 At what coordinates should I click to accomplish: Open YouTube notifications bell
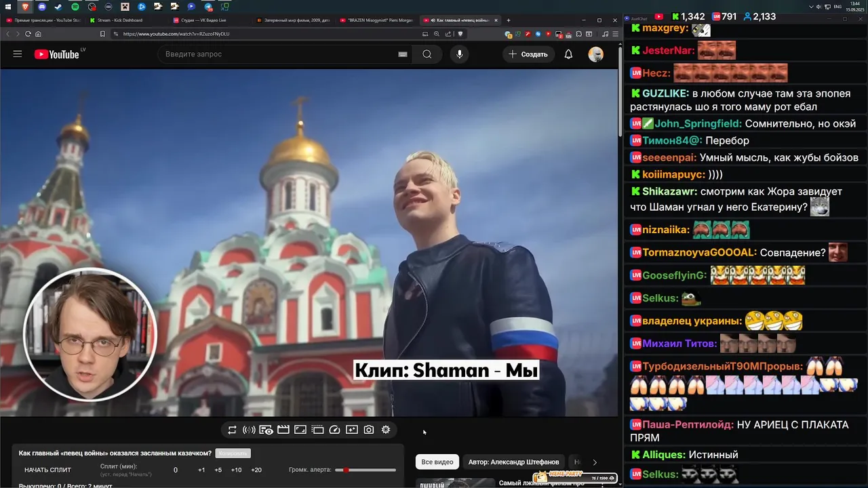pyautogui.click(x=568, y=54)
